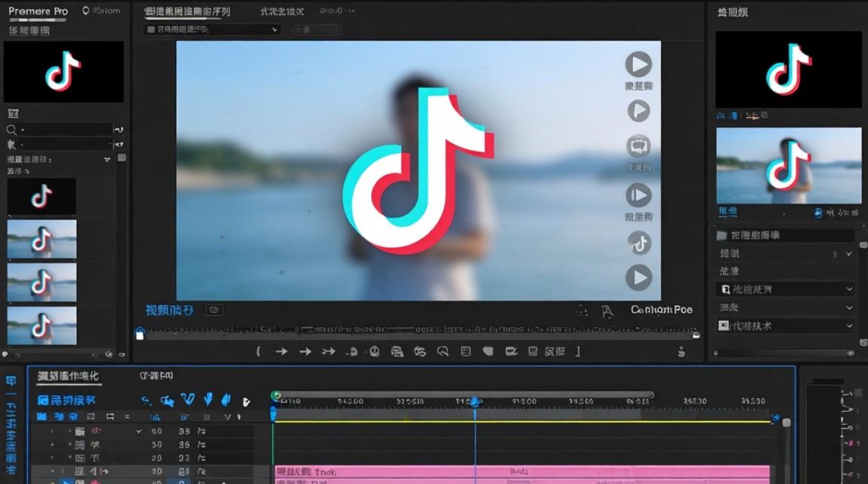Click the clock-shaped icon in the transport bar

click(x=374, y=351)
